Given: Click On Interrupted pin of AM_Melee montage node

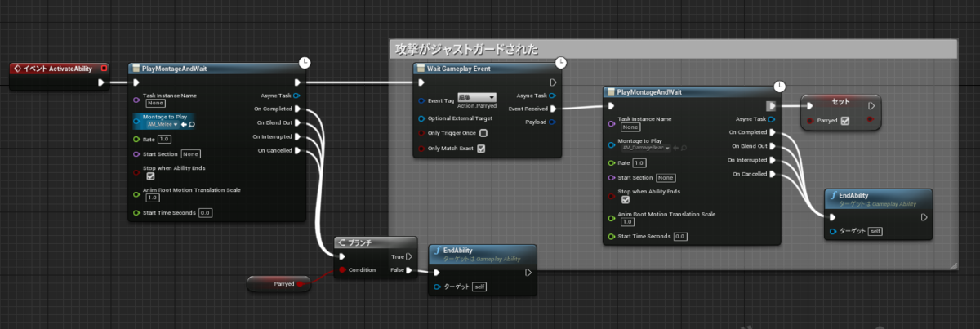Looking at the screenshot, I should [x=298, y=136].
